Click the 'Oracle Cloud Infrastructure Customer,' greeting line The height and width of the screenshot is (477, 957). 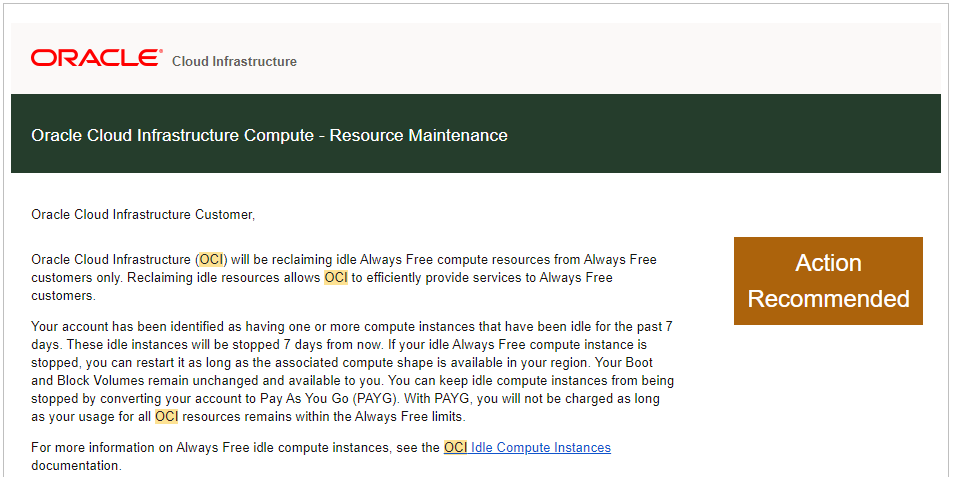[143, 214]
